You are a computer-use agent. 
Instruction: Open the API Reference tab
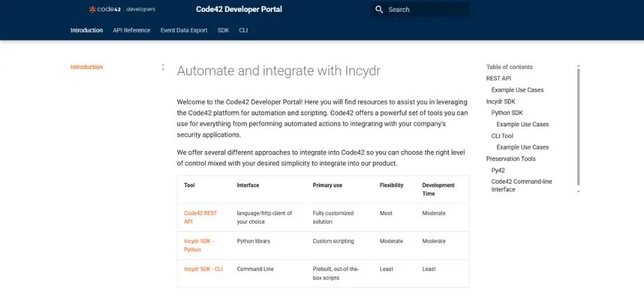coord(131,31)
